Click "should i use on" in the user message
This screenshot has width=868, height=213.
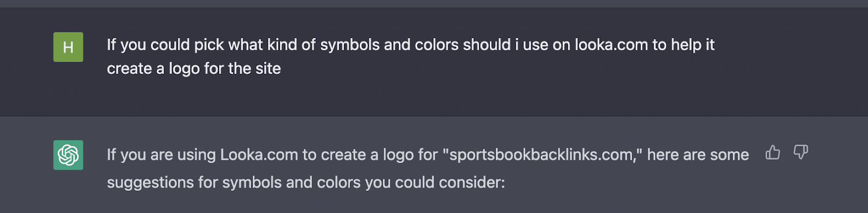pyautogui.click(x=516, y=45)
